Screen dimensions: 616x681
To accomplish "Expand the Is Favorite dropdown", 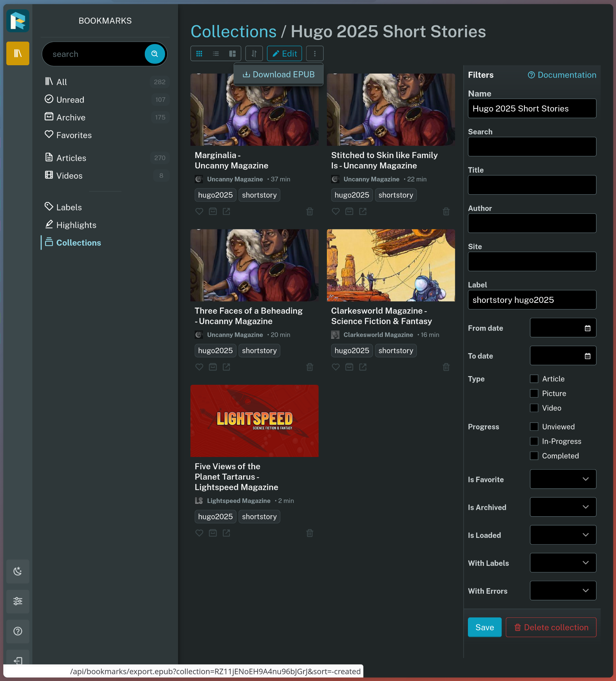I will coord(563,479).
